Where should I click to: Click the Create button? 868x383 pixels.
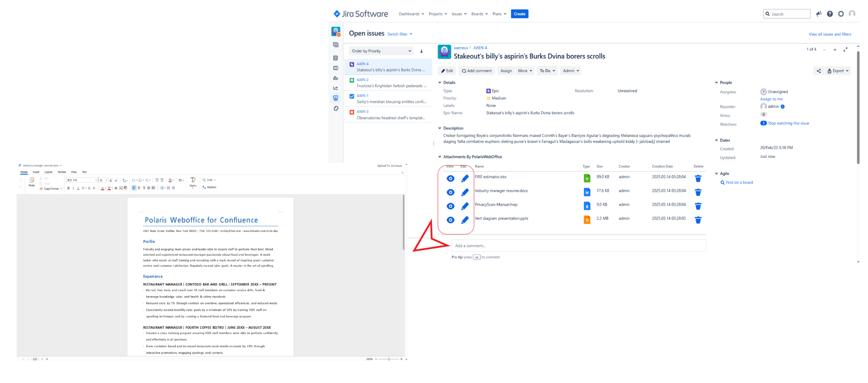[519, 14]
